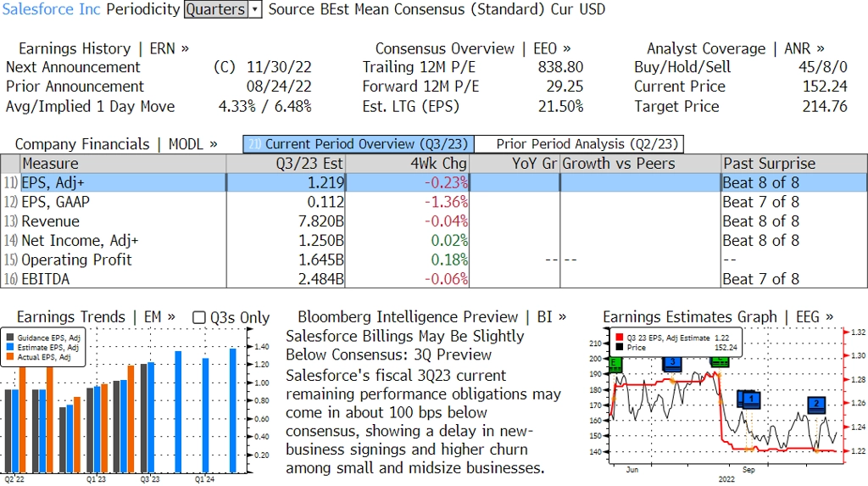Click the 7.820B Revenue estimate value
This screenshot has height=486, width=868.
321,221
